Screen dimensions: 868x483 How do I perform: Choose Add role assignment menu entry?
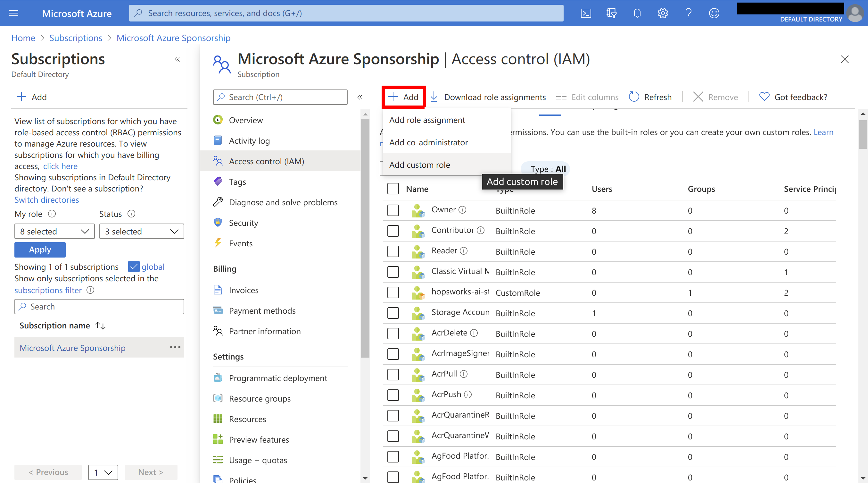point(427,120)
